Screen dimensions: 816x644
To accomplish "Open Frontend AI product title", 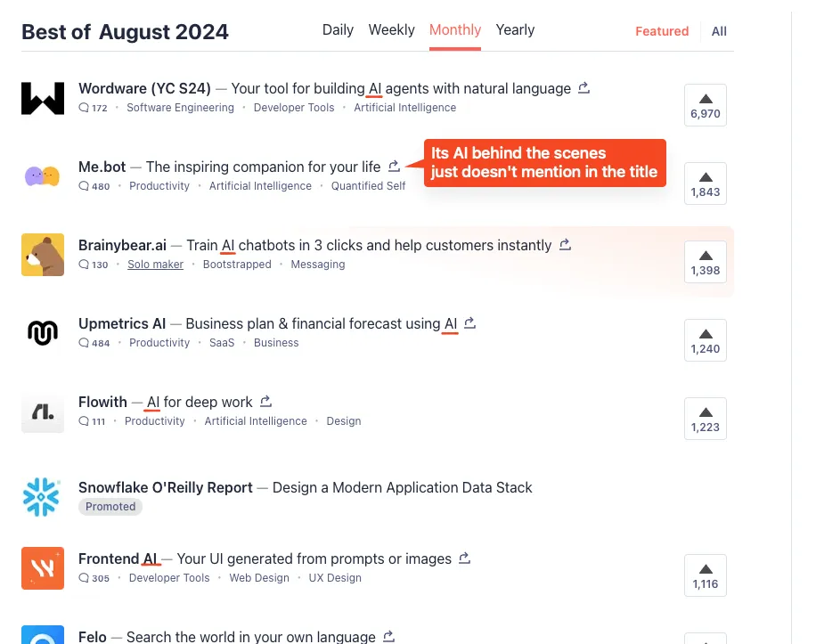I will pos(118,558).
